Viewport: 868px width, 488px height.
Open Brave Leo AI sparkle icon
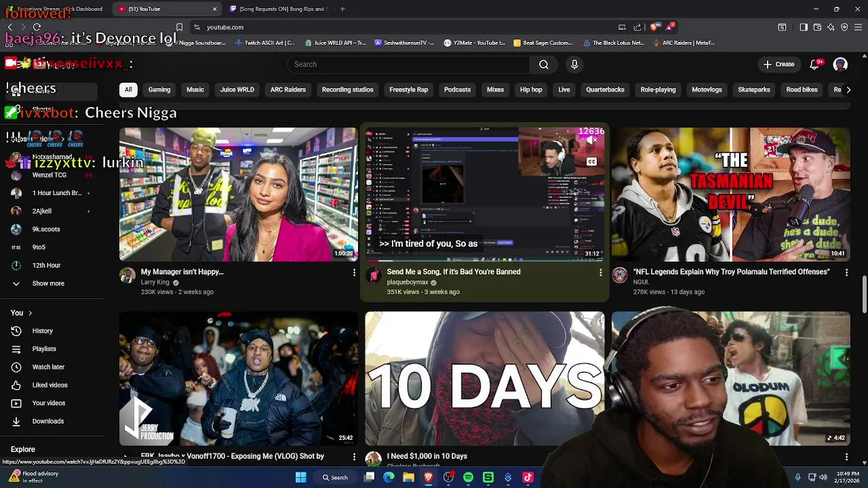tap(831, 27)
